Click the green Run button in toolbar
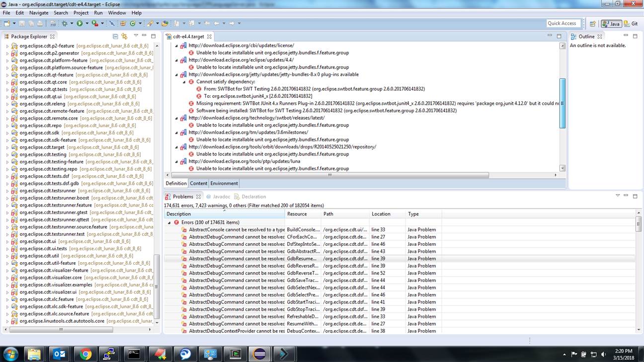 pos(80,23)
